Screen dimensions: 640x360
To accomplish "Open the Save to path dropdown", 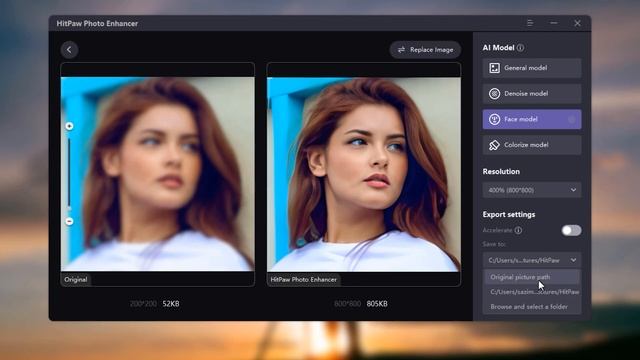I will pyautogui.click(x=532, y=260).
